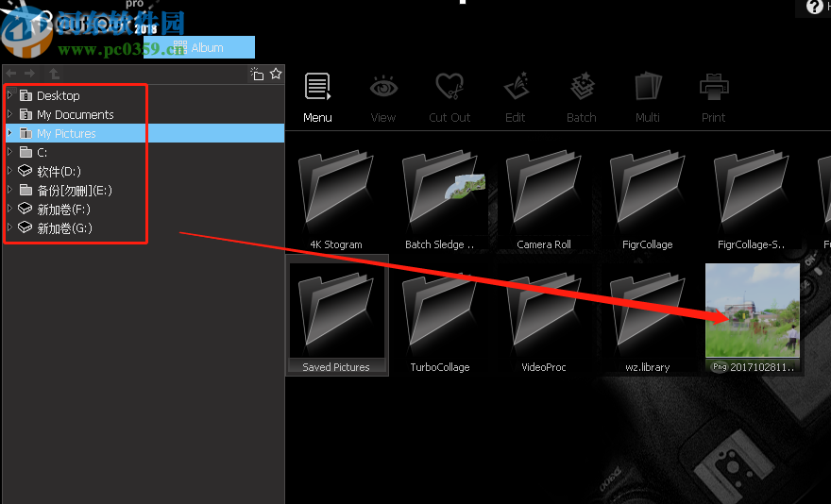Click the back navigation arrow
The width and height of the screenshot is (831, 504).
coord(11,74)
